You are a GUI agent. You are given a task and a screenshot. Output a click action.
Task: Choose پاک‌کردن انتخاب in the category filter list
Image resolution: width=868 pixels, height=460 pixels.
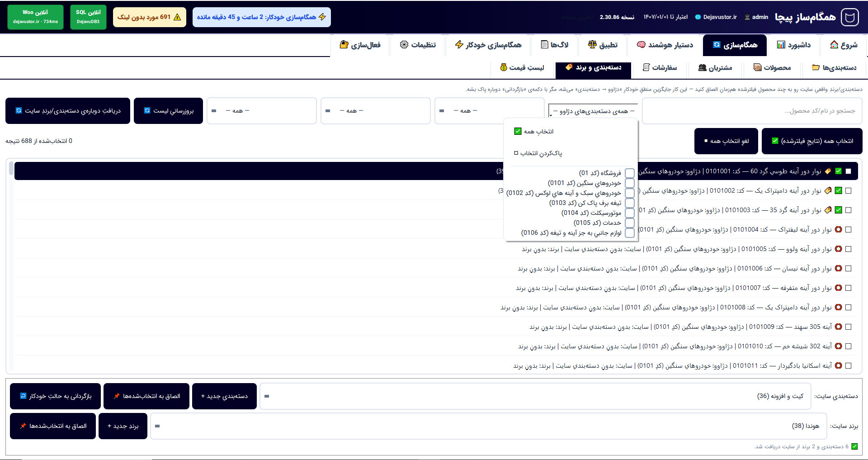click(538, 153)
